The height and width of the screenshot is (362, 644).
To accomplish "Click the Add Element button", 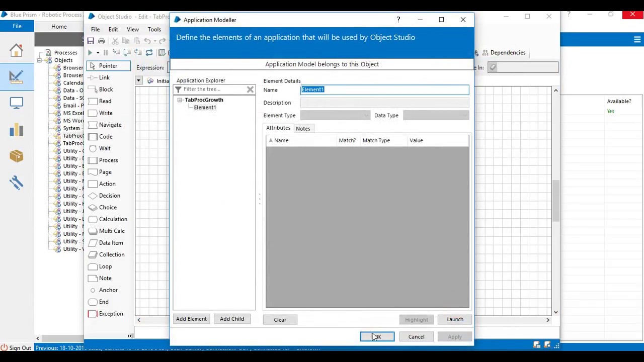I will (191, 319).
